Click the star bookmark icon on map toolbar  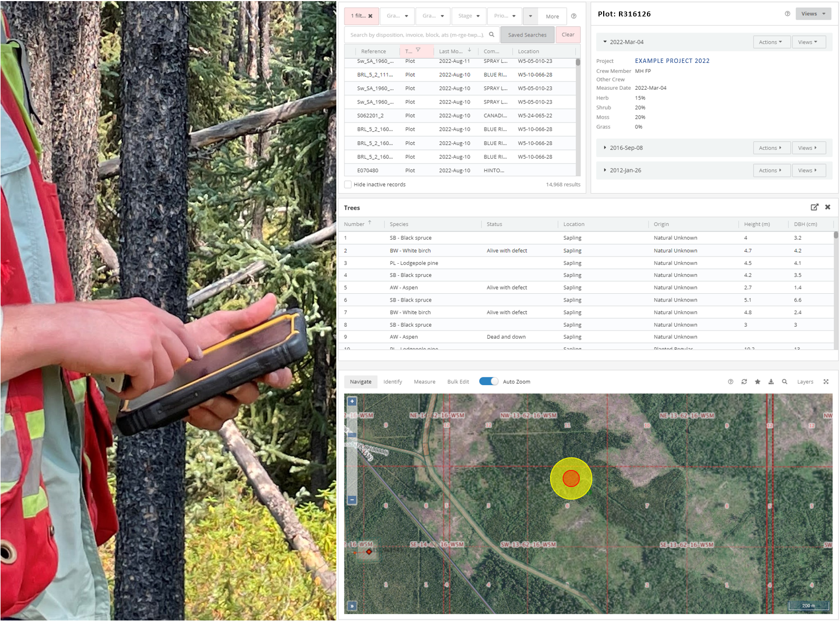(757, 382)
